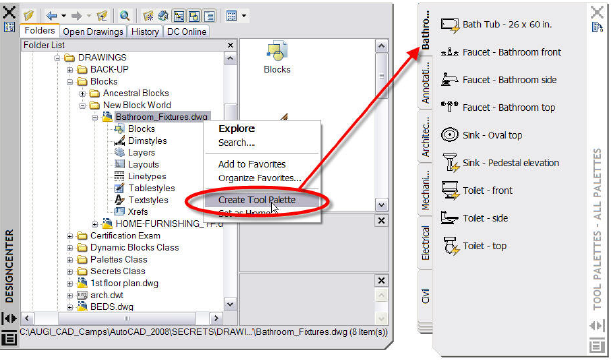Screen dimensions: 612x360
Task: Click DesignCenter title bar icon below close X
Action: [x=9, y=27]
